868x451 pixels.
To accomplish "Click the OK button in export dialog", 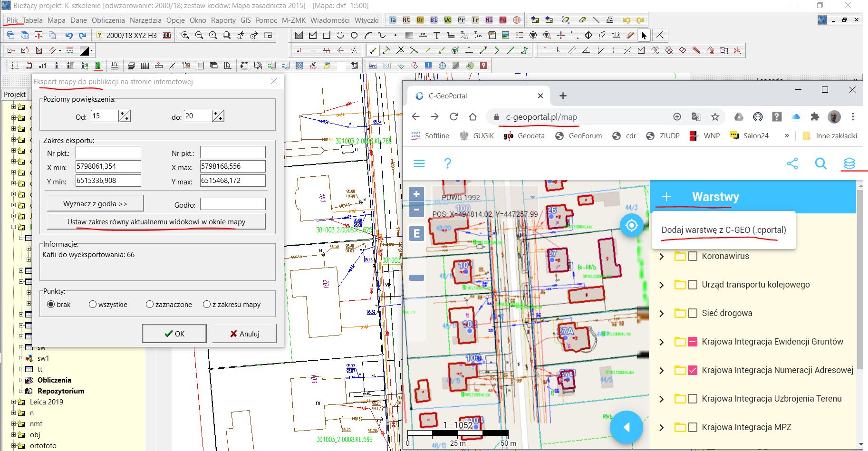I will (x=174, y=334).
